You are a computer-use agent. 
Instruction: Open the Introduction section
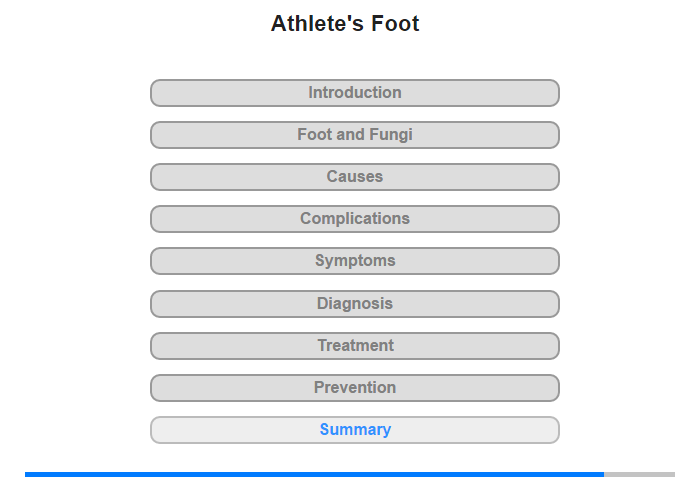coord(355,93)
